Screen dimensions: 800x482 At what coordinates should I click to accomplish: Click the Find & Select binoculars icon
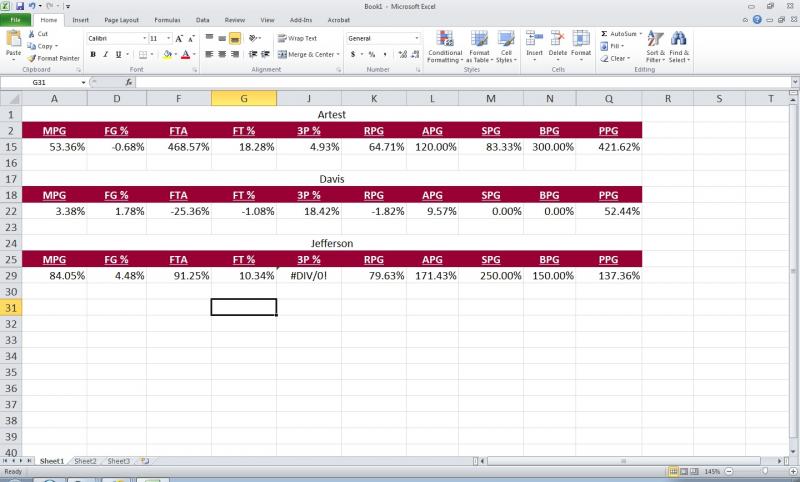coord(679,46)
